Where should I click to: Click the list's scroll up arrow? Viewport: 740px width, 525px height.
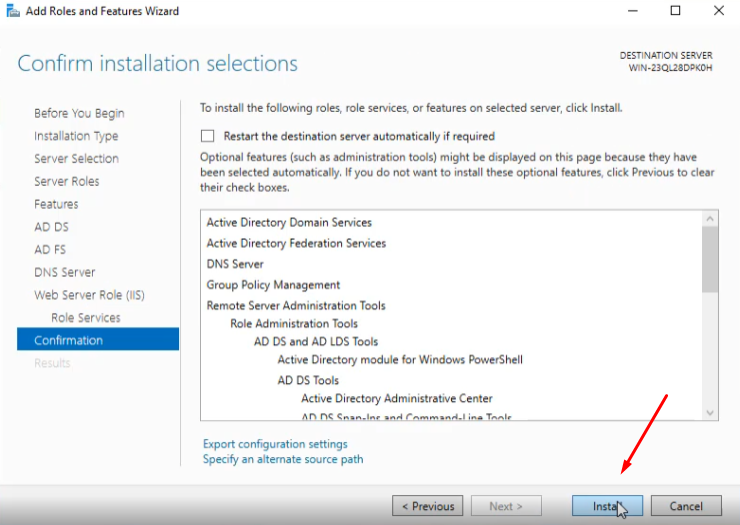point(710,219)
